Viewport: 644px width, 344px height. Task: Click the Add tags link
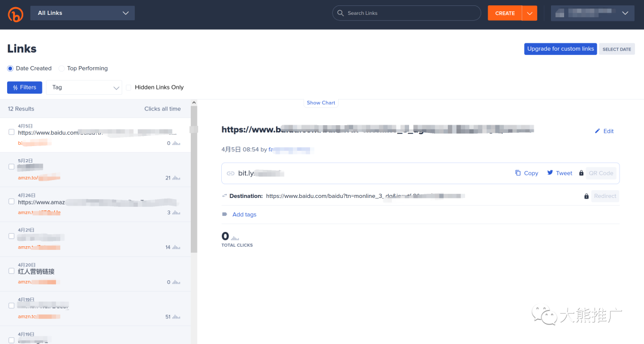click(244, 215)
